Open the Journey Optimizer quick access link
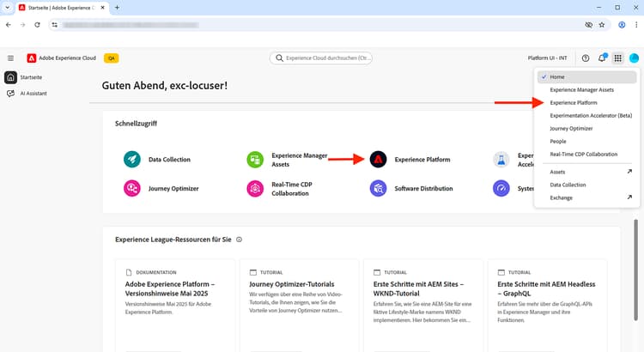Screen dimensions: 644x352 click(x=173, y=189)
